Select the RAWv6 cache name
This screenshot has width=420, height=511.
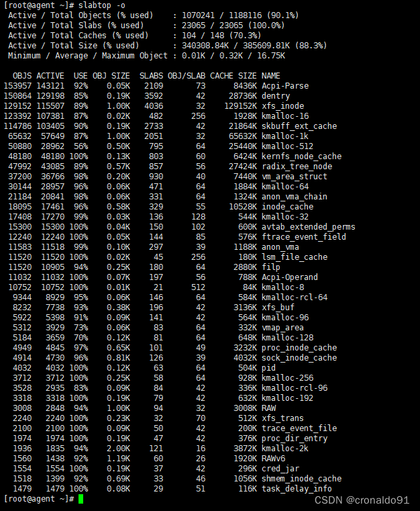point(273,459)
